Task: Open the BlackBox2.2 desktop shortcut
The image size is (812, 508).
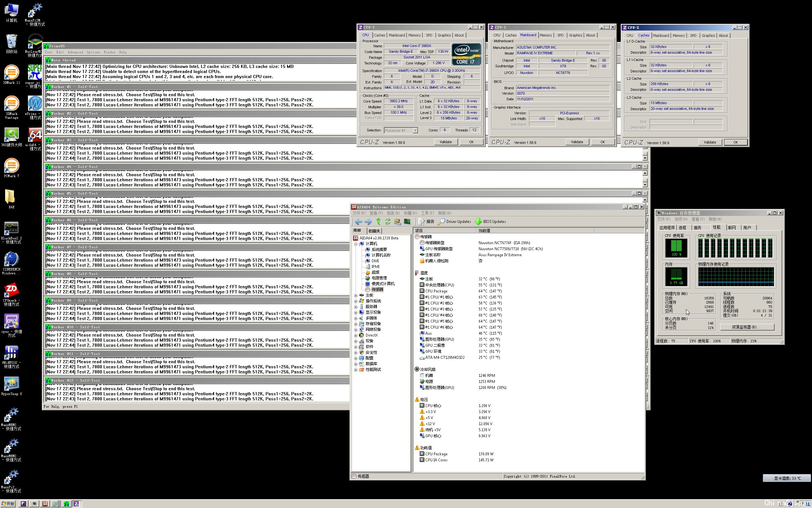Action: [x=11, y=232]
